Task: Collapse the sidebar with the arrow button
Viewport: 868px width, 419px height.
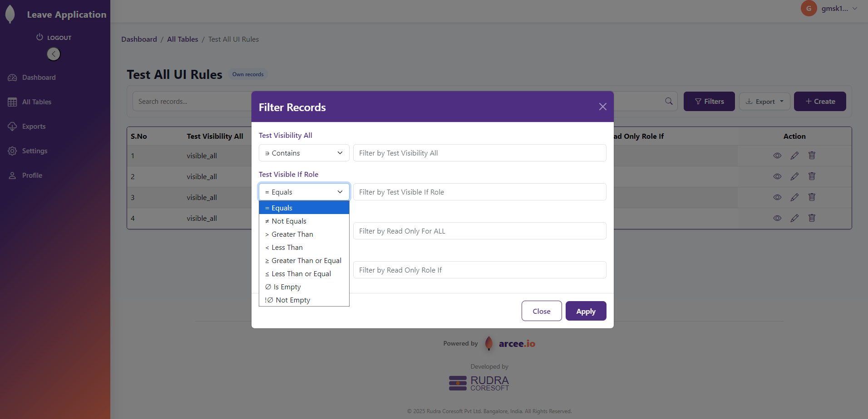Action: click(54, 54)
